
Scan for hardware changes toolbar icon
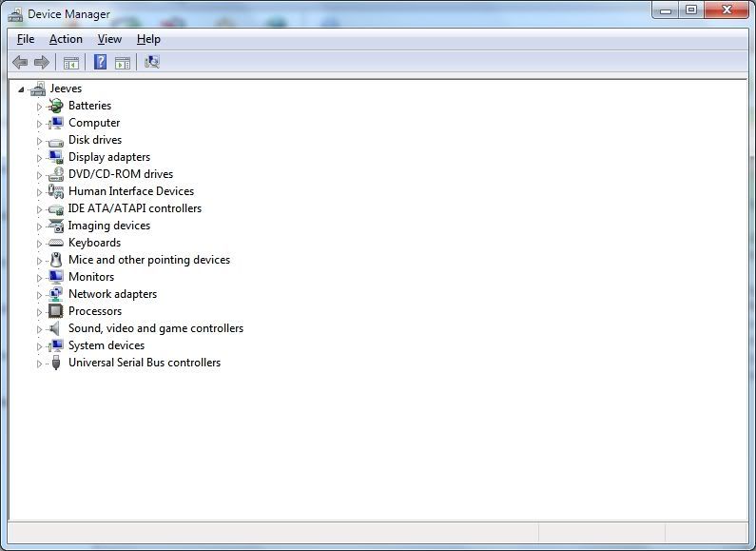pos(152,62)
